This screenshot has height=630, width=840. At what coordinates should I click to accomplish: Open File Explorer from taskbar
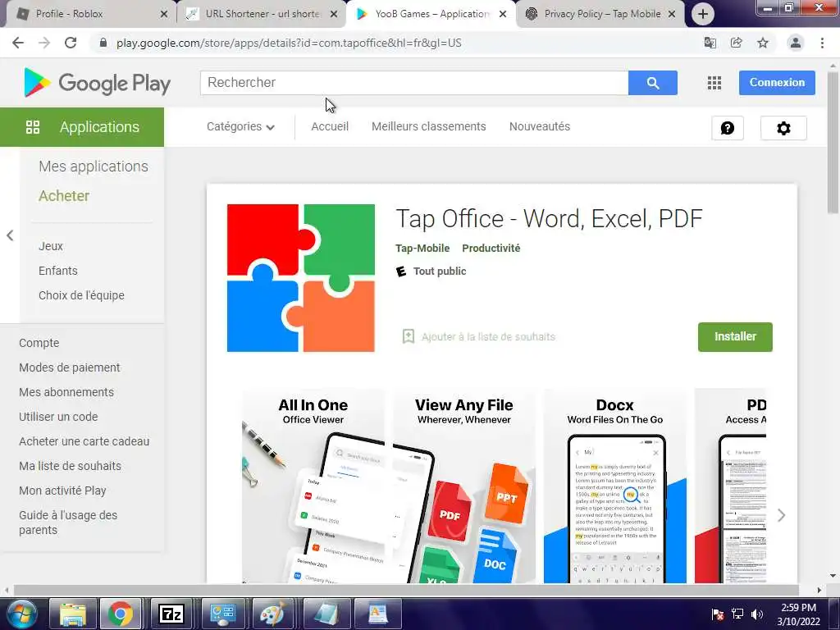(72, 614)
